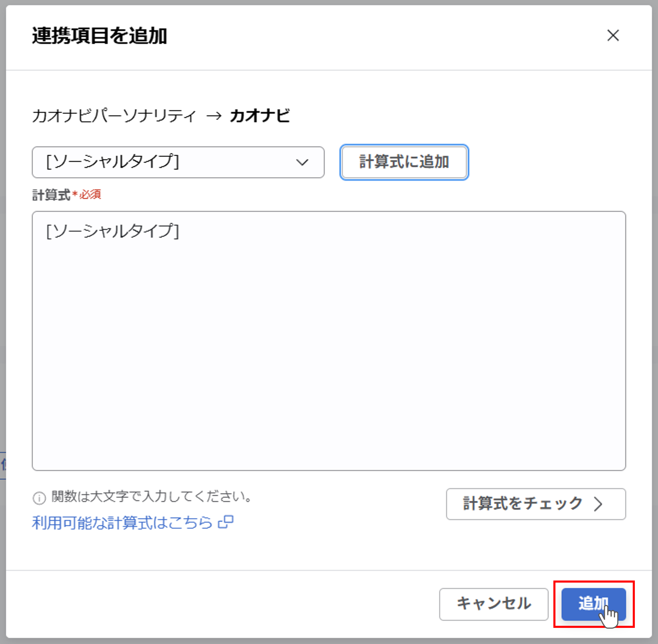Open the [ソーシャルタイプ] dropdown
658x644 pixels.
click(178, 162)
